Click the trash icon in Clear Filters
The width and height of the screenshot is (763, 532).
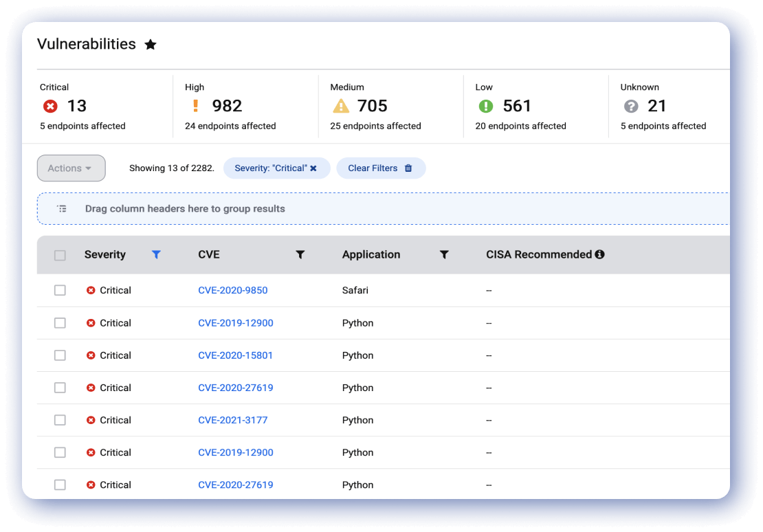[x=408, y=168]
